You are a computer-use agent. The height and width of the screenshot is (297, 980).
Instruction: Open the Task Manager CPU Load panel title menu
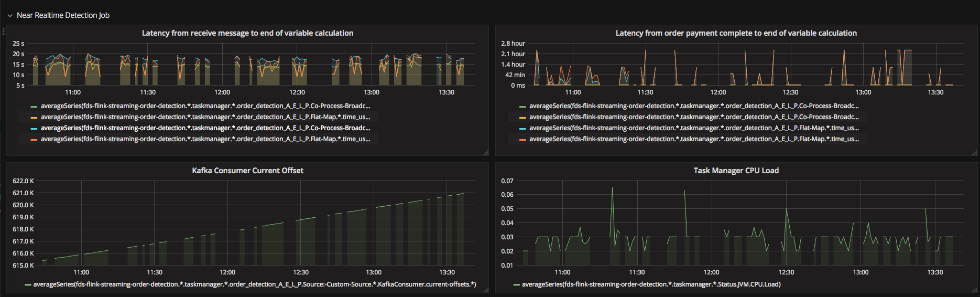736,171
